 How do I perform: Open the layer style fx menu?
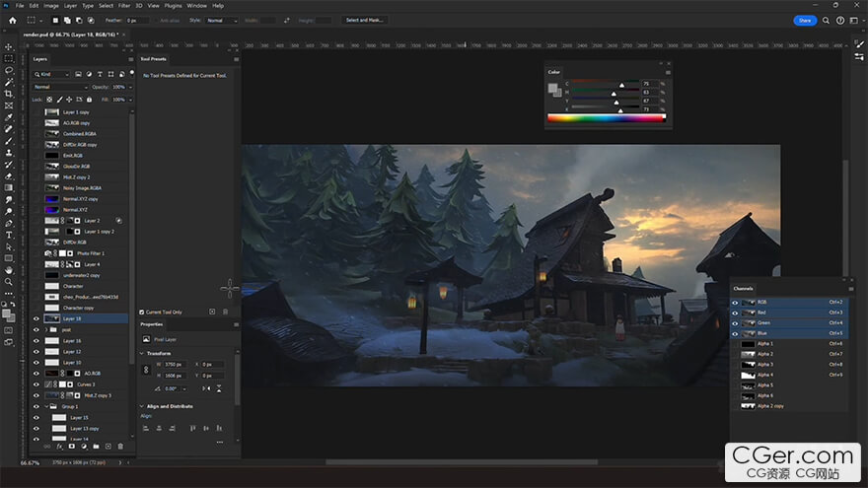coord(59,446)
